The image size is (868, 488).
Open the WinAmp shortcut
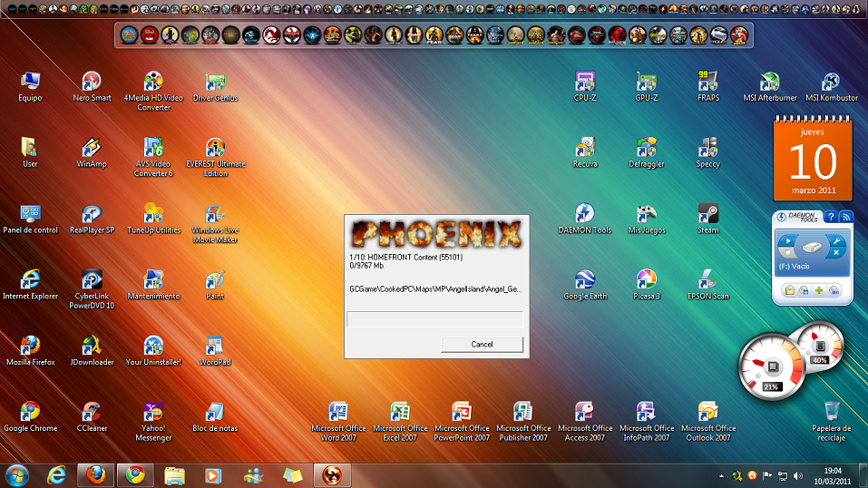(x=92, y=153)
